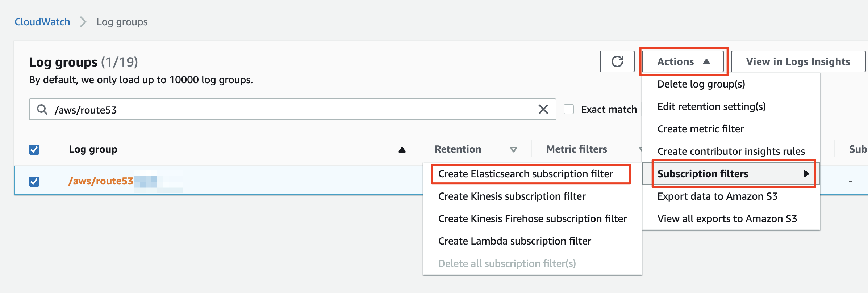
Task: Click the Retention column sort arrow
Action: click(513, 150)
